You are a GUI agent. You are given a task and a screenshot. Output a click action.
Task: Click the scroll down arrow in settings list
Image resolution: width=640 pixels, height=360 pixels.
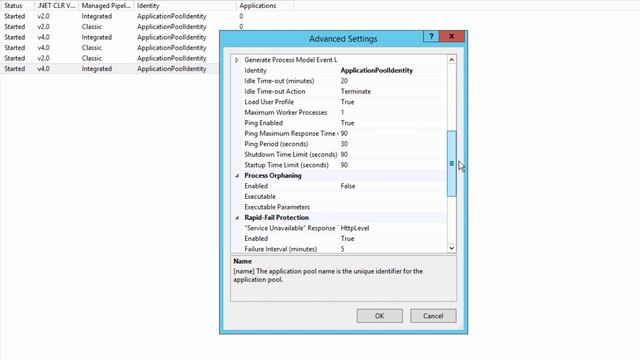coord(451,248)
